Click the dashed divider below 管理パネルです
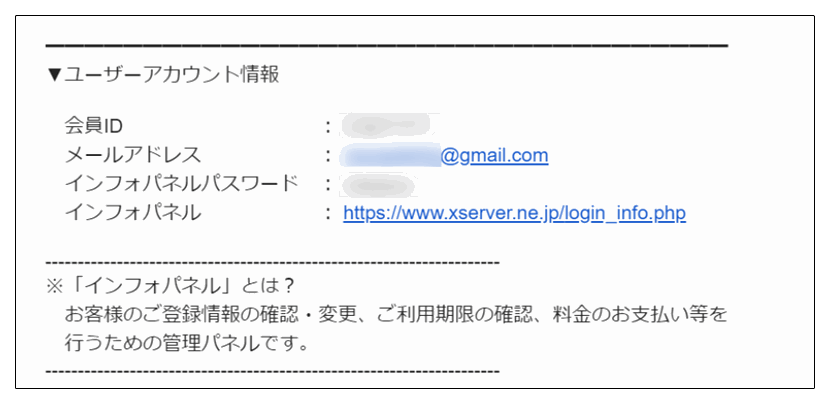Screen dimensions: 830x404 point(273,371)
